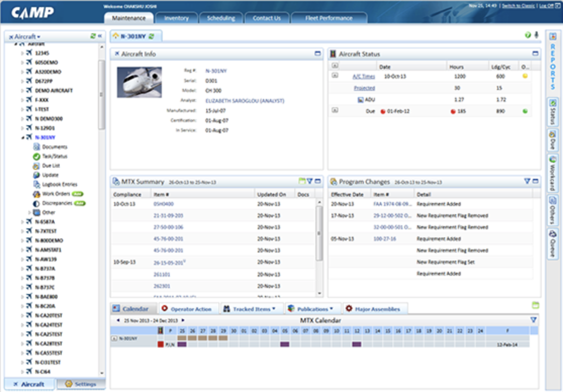Click the filter icon in Program Changes
The height and width of the screenshot is (392, 563).
[x=527, y=181]
